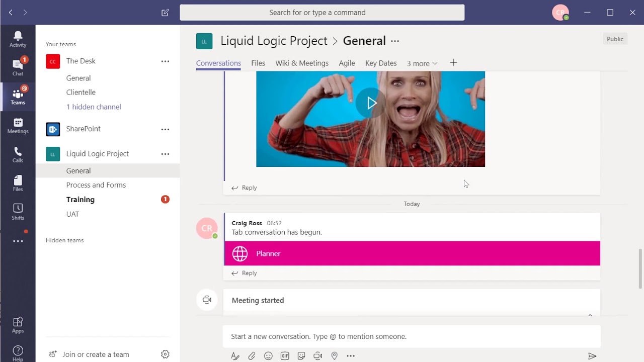The width and height of the screenshot is (644, 362).
Task: Open General channel more options ellipsis
Action: pos(395,41)
